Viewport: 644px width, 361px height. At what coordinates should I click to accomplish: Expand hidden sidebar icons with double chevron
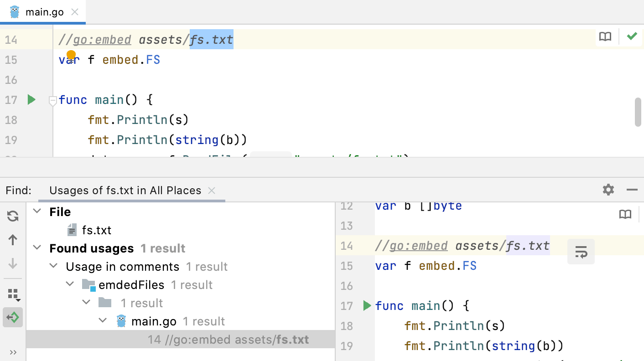[x=13, y=352]
